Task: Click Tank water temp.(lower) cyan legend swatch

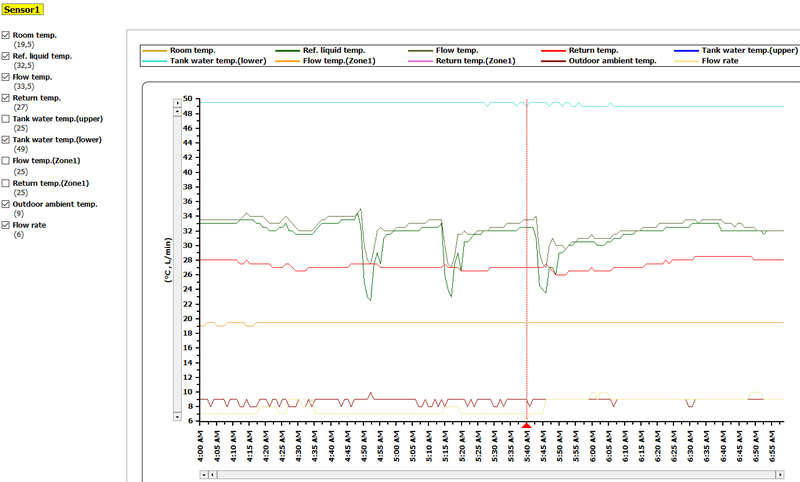Action: coord(155,61)
